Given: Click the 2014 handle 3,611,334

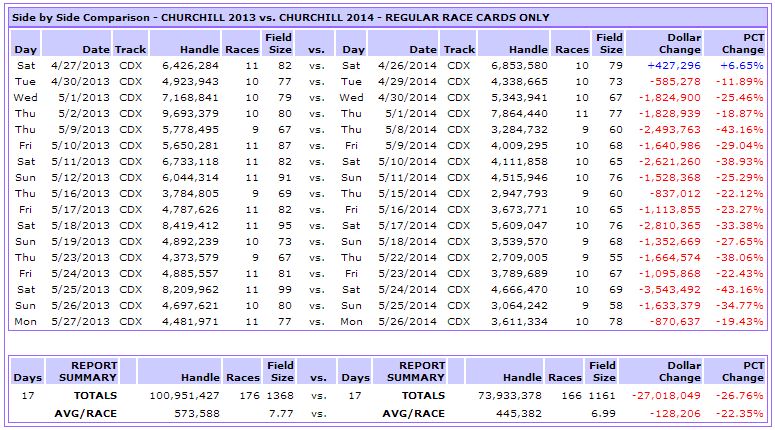Looking at the screenshot, I should click(x=519, y=321).
